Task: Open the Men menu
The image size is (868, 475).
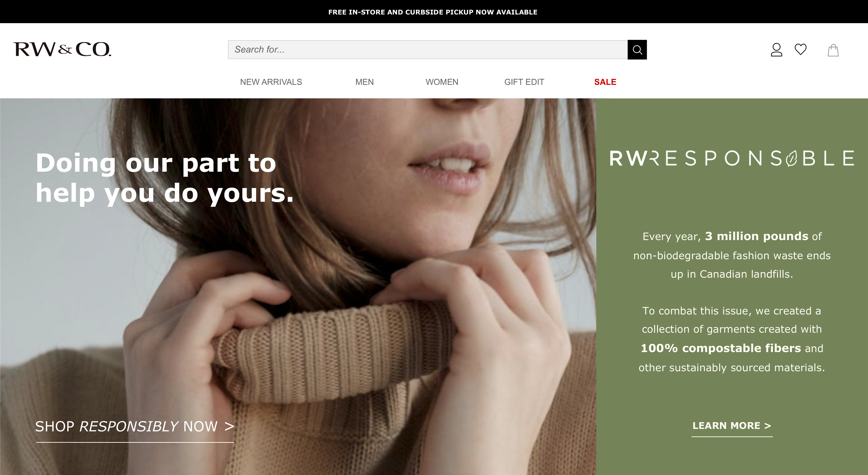Action: [x=364, y=82]
